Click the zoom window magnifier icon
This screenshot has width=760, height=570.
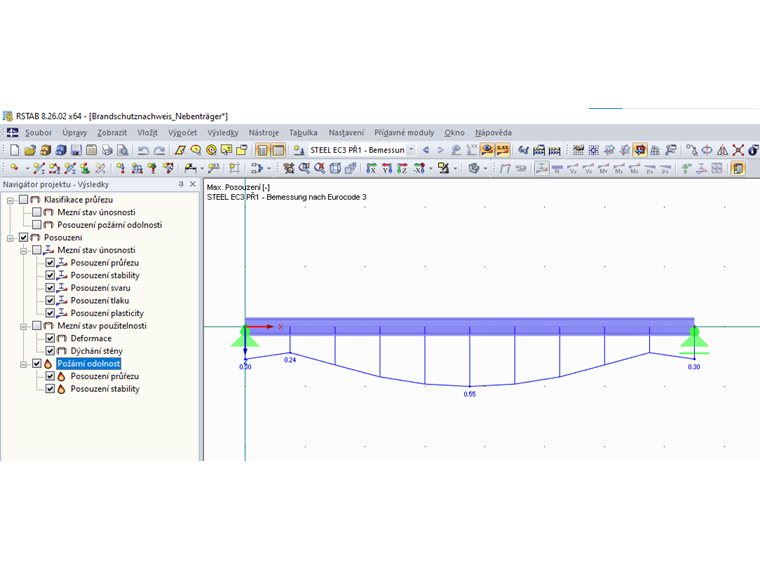[x=304, y=168]
